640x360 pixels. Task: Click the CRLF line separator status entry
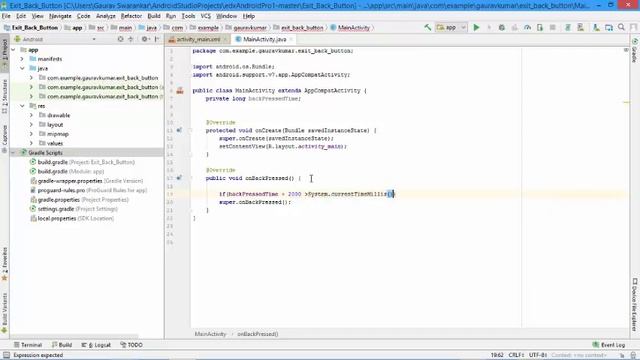pos(516,355)
